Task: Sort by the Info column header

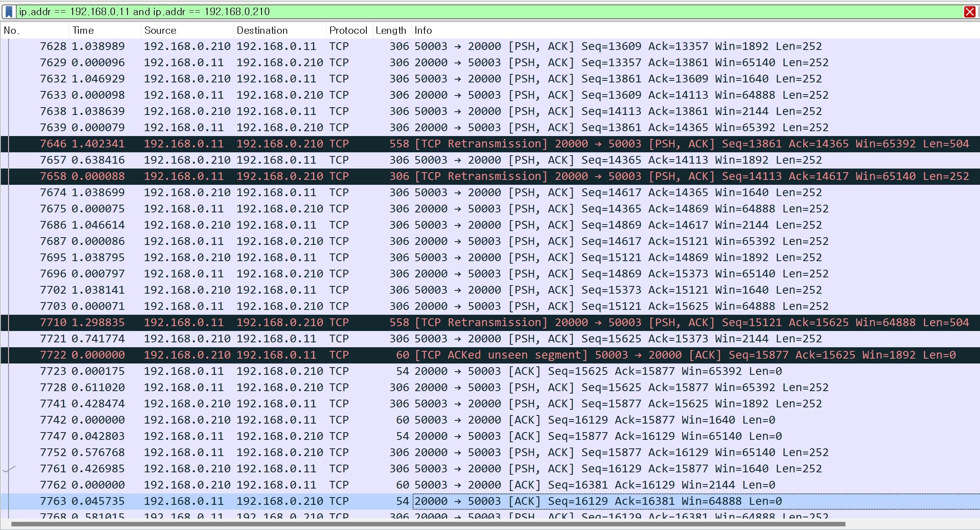Action: click(x=695, y=30)
